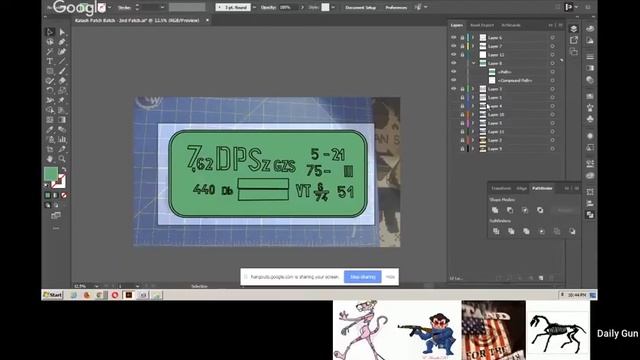Select the Pink Panther participant thumbnail

[364, 330]
